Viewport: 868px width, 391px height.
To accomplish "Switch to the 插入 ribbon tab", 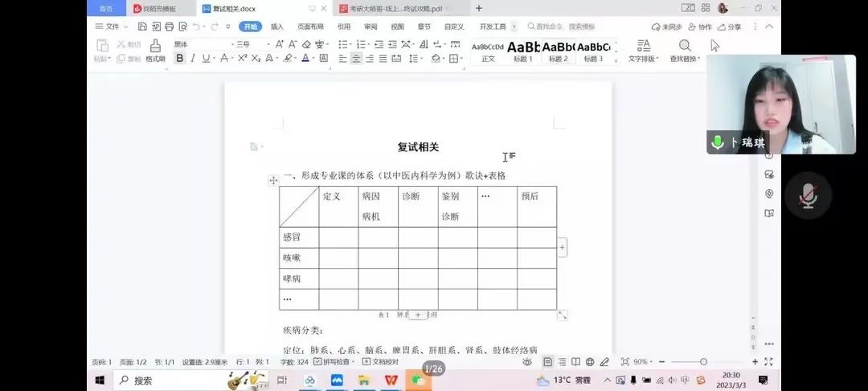I will [x=276, y=27].
